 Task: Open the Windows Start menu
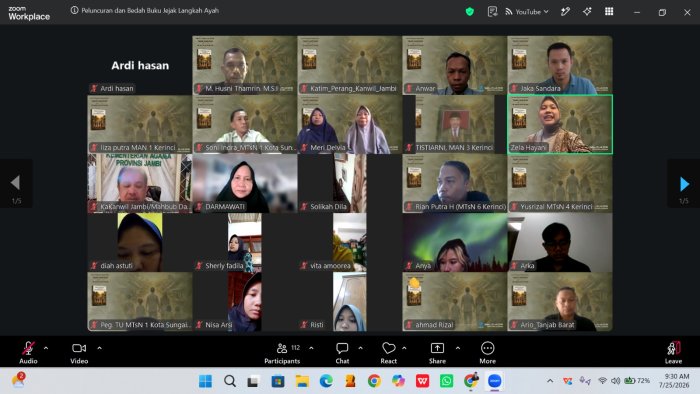click(205, 381)
